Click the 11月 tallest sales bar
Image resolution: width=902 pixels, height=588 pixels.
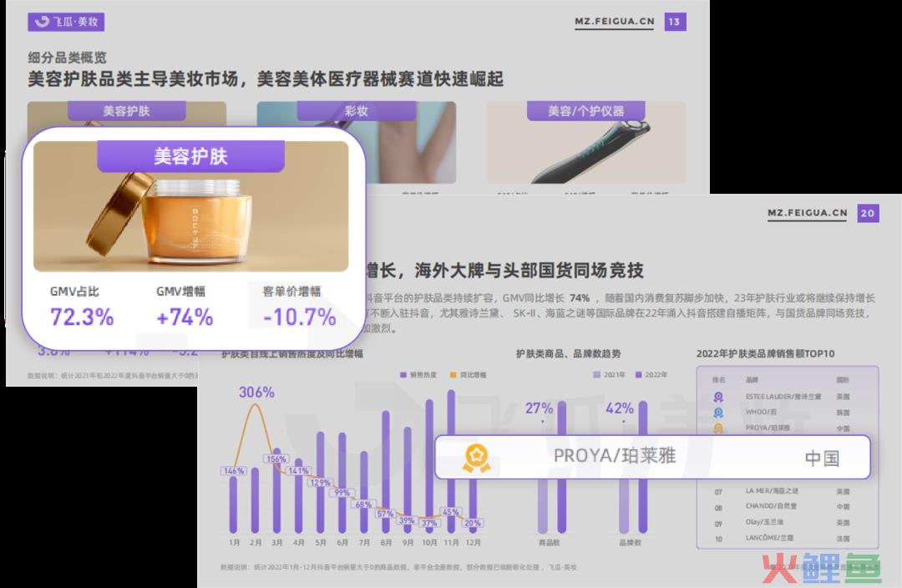pyautogui.click(x=451, y=461)
